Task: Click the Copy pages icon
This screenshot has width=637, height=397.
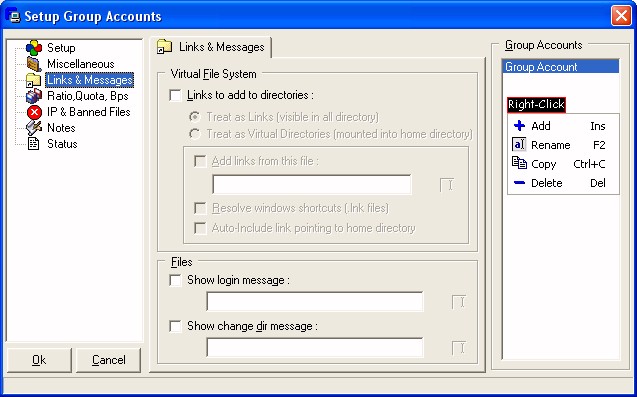Action: [519, 163]
